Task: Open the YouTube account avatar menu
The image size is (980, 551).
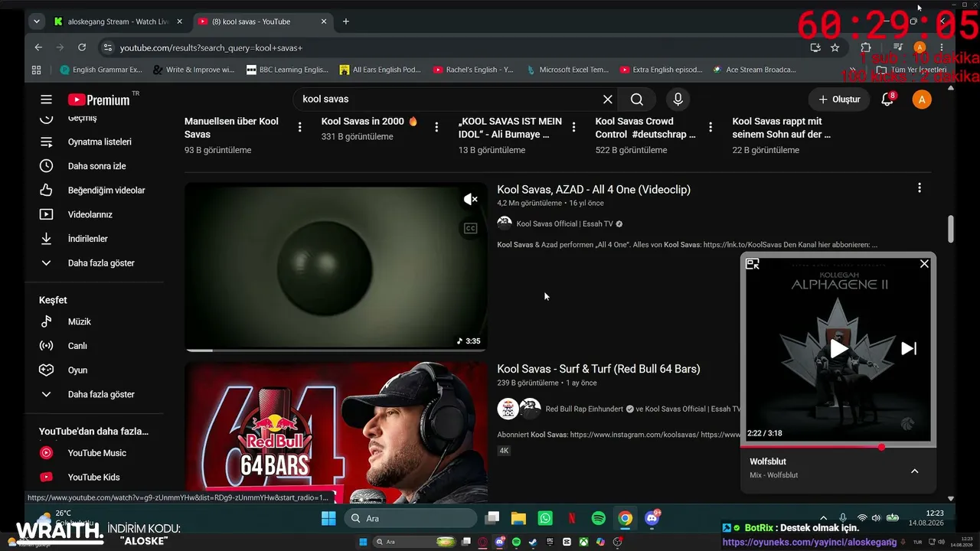Action: [922, 99]
